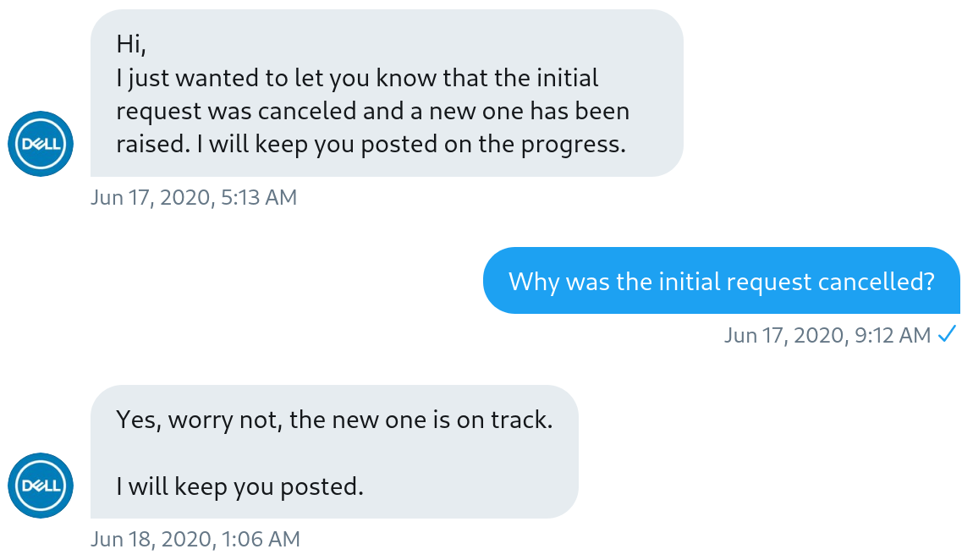
Task: Open Dell profile from the bottom avatar
Action: pos(41,486)
